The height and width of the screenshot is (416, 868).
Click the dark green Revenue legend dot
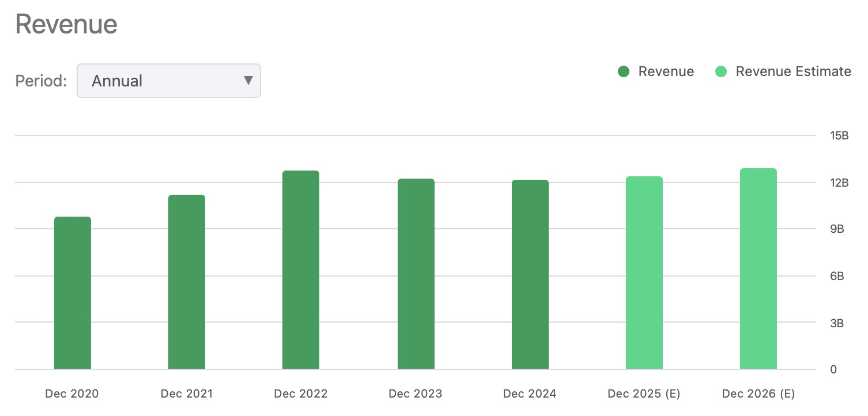623,72
